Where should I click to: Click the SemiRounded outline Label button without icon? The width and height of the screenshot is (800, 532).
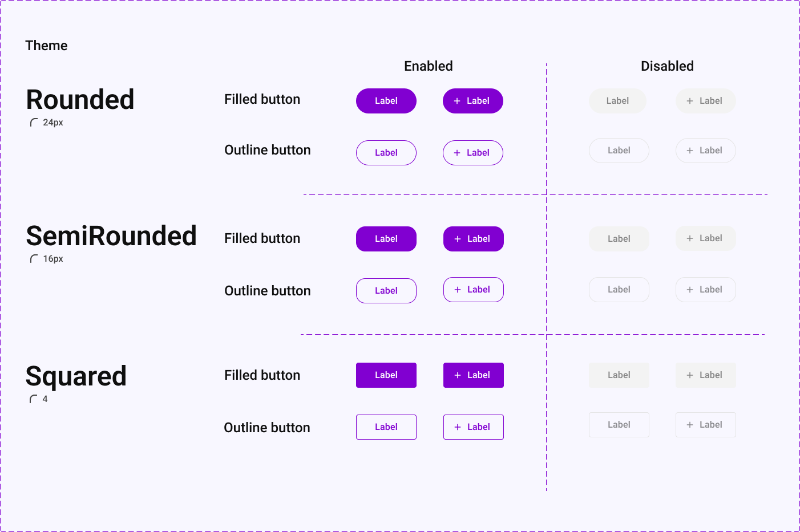[386, 291]
